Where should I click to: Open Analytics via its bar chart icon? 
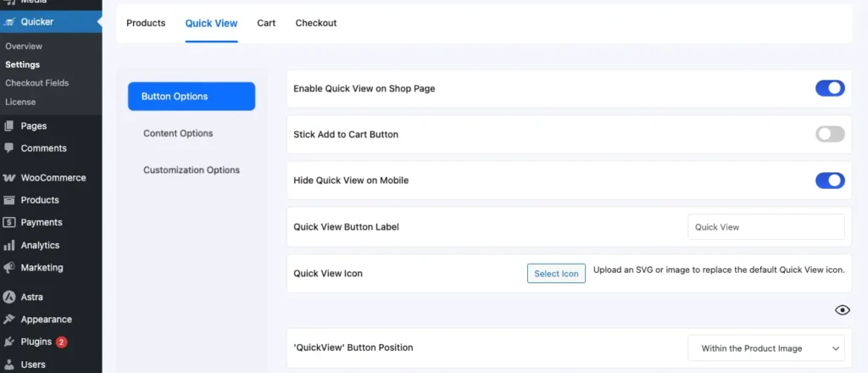9,246
